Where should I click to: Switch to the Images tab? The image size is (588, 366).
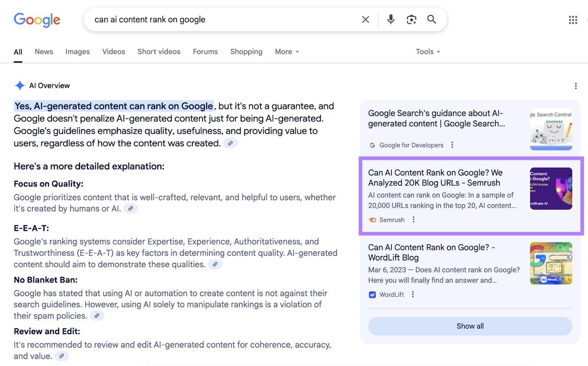point(78,51)
